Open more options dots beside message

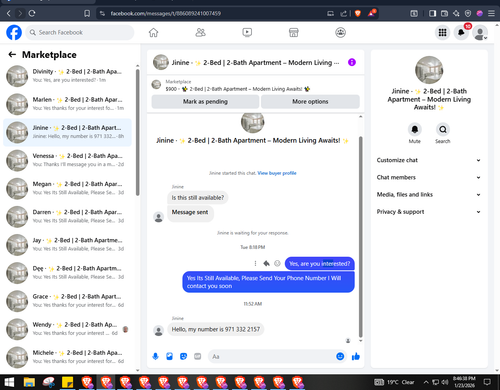[x=255, y=263]
